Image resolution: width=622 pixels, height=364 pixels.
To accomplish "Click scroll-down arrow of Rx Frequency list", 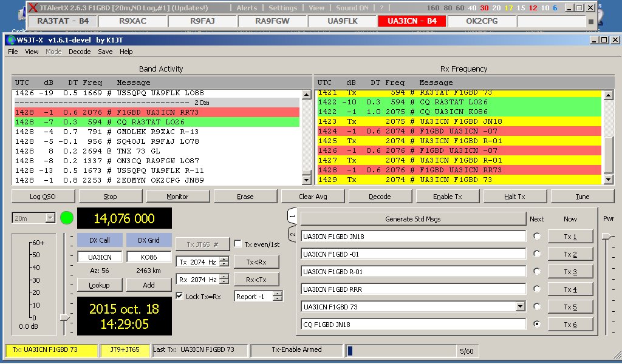I will click(x=609, y=180).
